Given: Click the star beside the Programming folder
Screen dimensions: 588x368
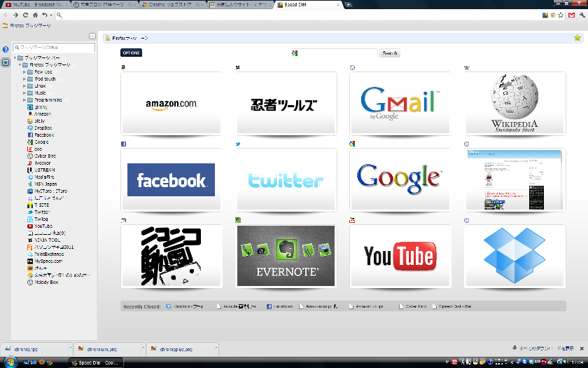Looking at the screenshot, I should [66, 100].
